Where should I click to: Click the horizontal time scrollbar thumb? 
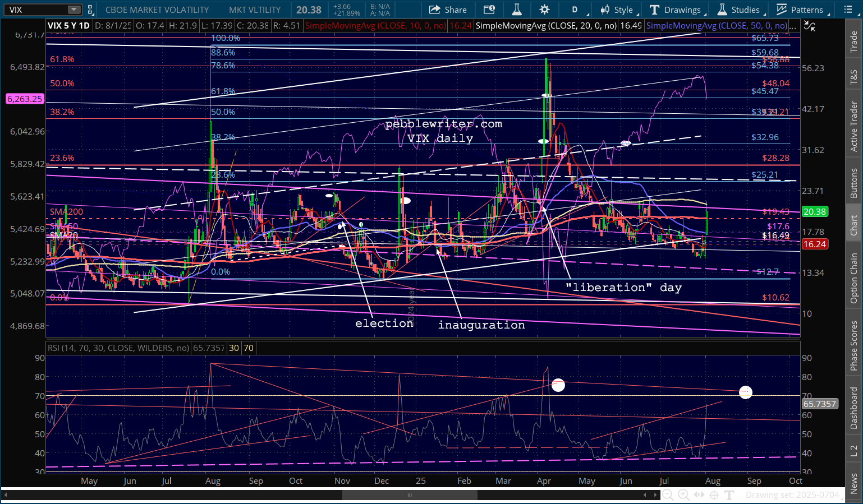pos(410,495)
